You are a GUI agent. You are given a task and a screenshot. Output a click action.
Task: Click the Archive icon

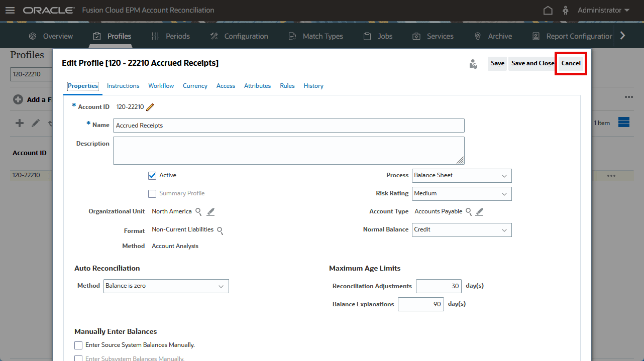pos(478,36)
